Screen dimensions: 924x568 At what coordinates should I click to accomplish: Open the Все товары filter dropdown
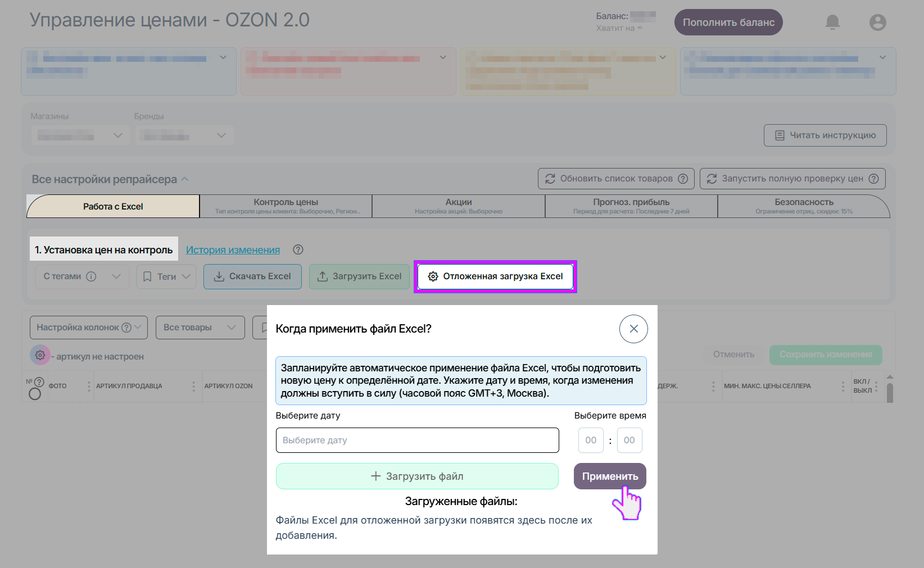(x=200, y=328)
